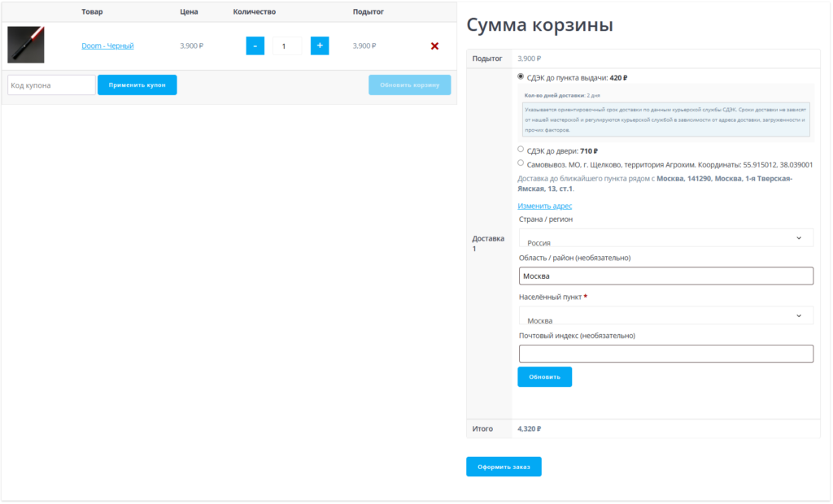The image size is (833, 504).
Task: Click the Оформить заказ checkout button
Action: pyautogui.click(x=504, y=467)
